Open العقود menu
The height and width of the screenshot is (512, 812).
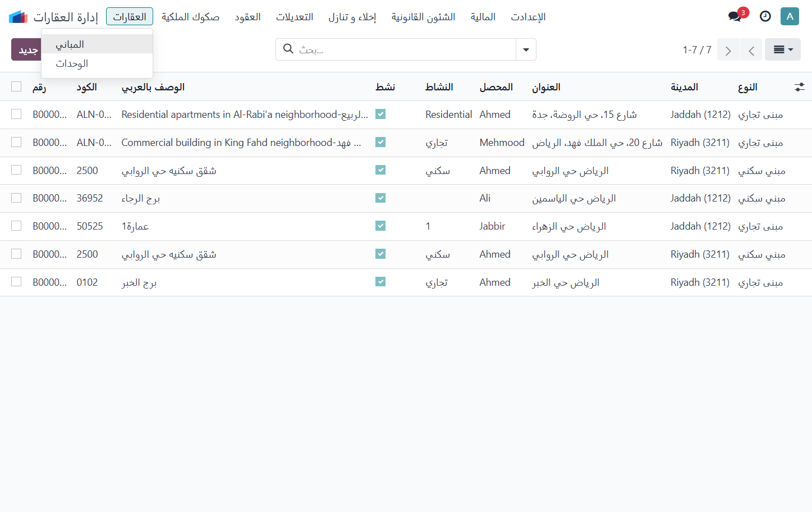pyautogui.click(x=247, y=16)
